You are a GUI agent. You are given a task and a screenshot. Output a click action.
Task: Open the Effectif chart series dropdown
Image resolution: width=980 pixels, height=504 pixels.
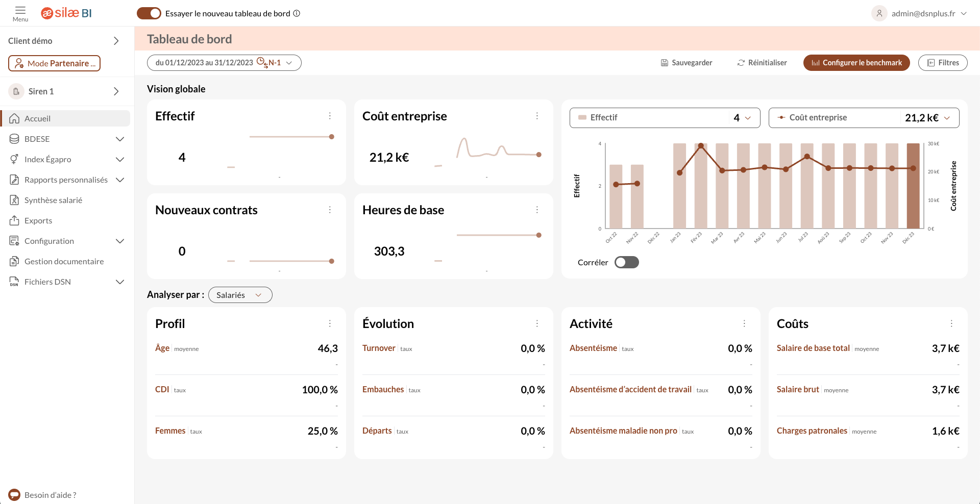click(665, 118)
